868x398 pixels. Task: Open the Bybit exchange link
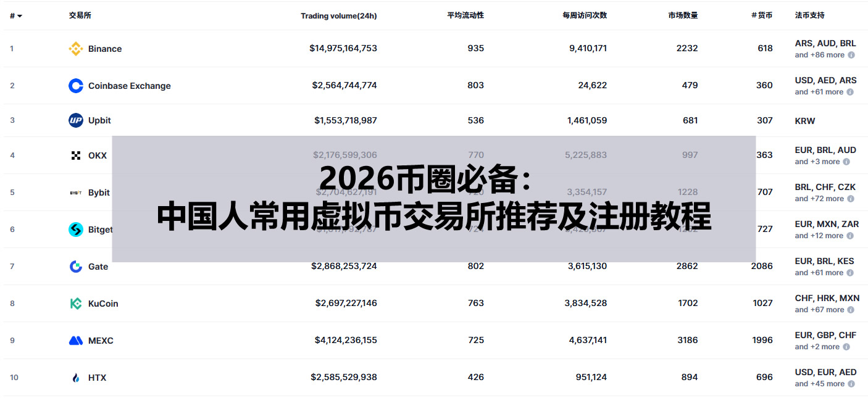99,193
